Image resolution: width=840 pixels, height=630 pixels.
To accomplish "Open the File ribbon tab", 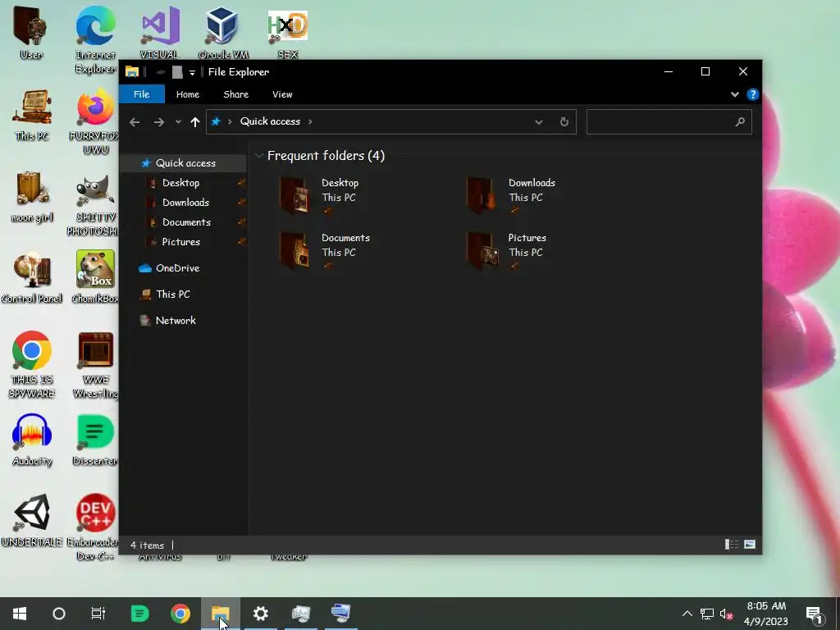I will tap(141, 94).
